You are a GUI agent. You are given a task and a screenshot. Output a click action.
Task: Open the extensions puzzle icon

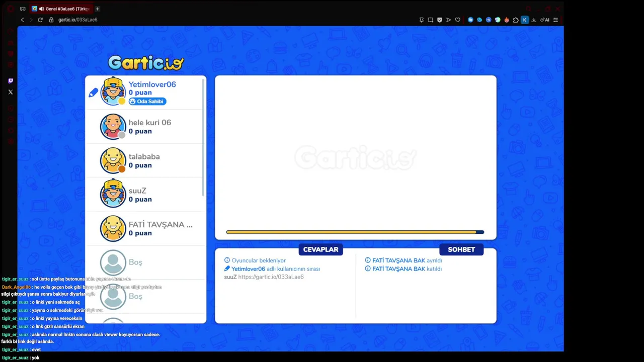click(x=516, y=20)
